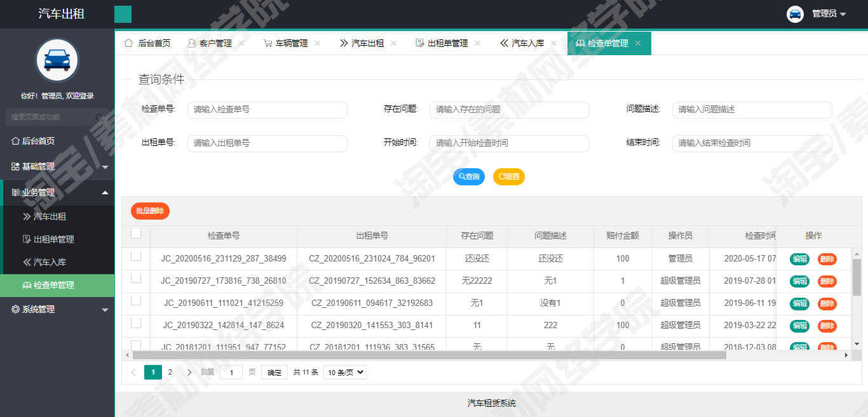Viewport: 868px width, 417px height.
Task: Delete the row JC_20190322_142814_147_8624
Action: [827, 326]
